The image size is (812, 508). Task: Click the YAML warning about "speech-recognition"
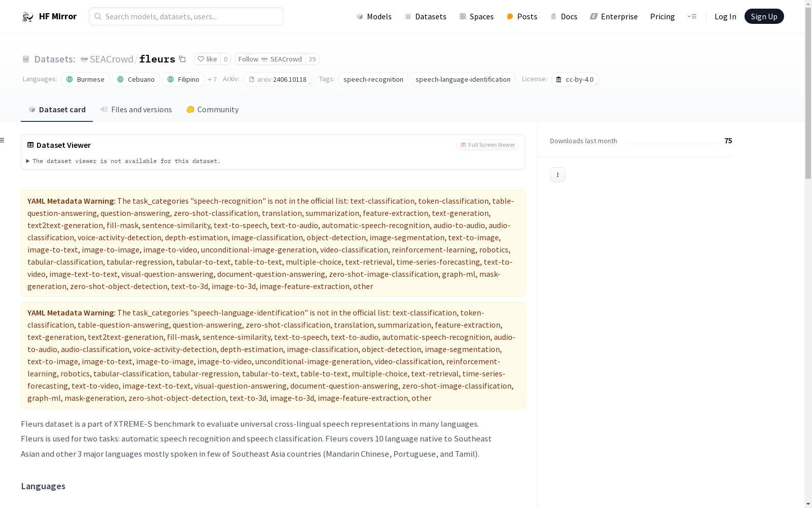(x=273, y=243)
